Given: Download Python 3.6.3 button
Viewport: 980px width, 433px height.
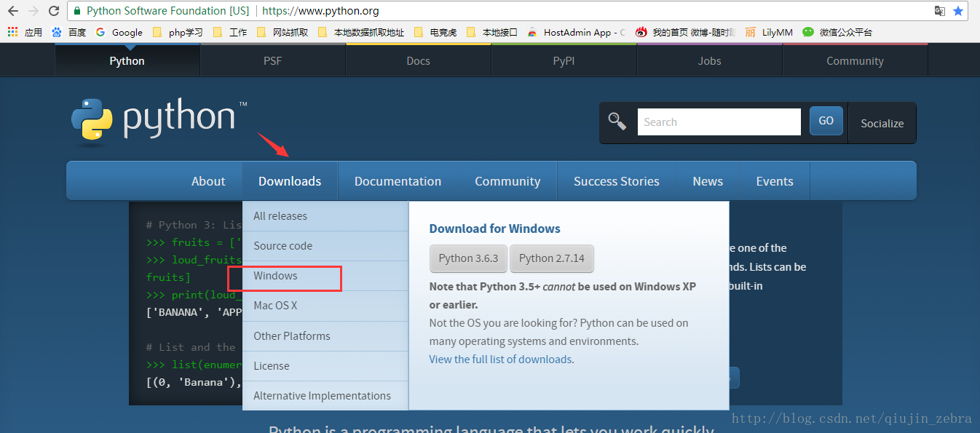Looking at the screenshot, I should point(468,258).
